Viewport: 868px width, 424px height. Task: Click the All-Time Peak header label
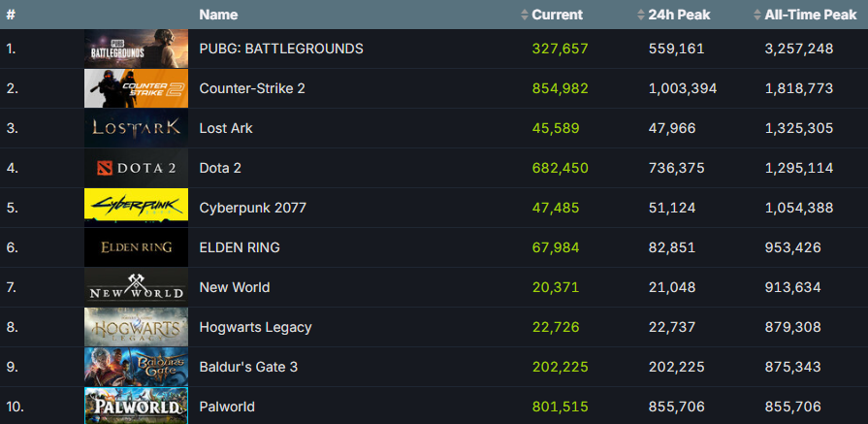tap(811, 15)
